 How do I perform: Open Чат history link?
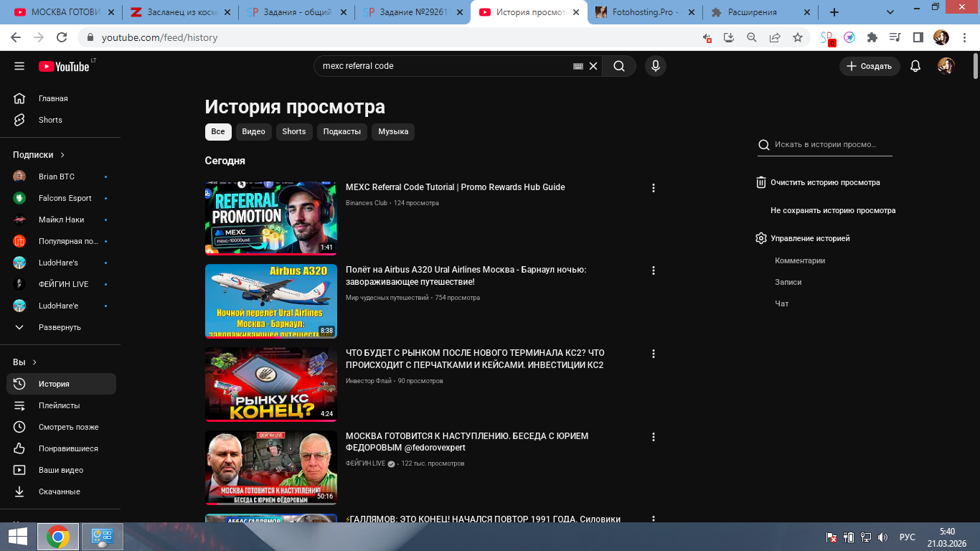(x=782, y=304)
